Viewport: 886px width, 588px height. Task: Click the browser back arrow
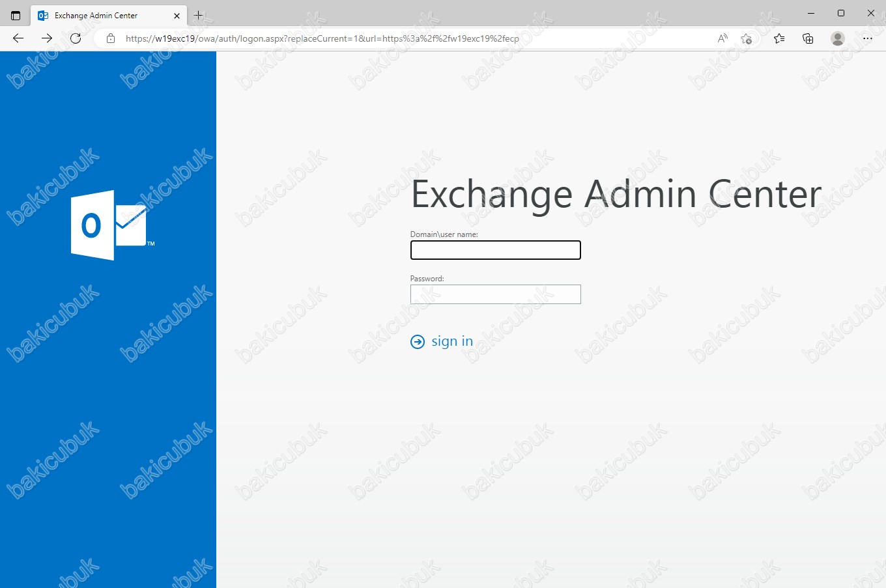point(18,38)
